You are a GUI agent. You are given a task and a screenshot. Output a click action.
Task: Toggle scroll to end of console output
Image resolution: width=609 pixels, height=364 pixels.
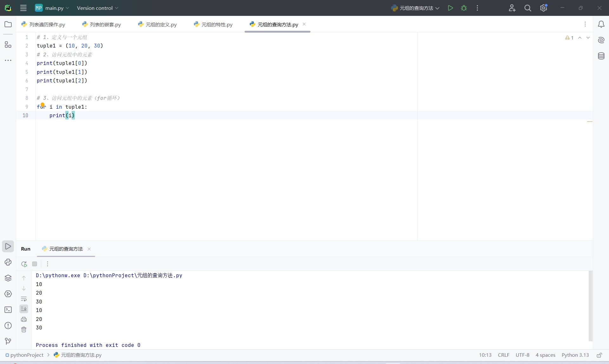(24, 309)
